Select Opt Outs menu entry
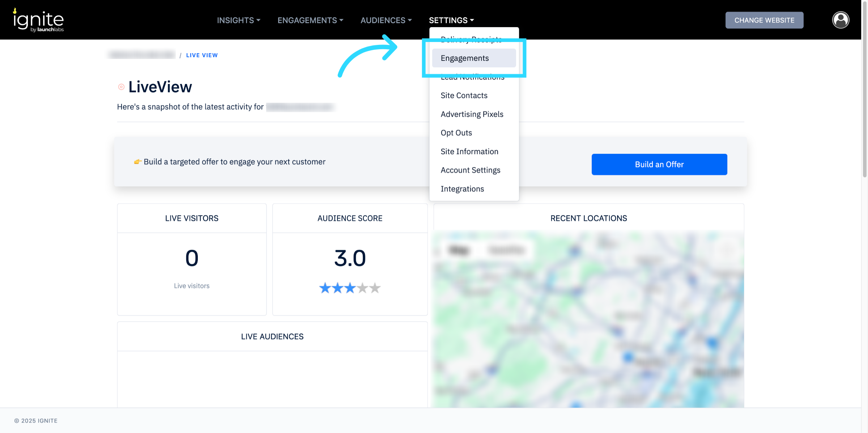Image resolution: width=868 pixels, height=433 pixels. click(x=456, y=133)
